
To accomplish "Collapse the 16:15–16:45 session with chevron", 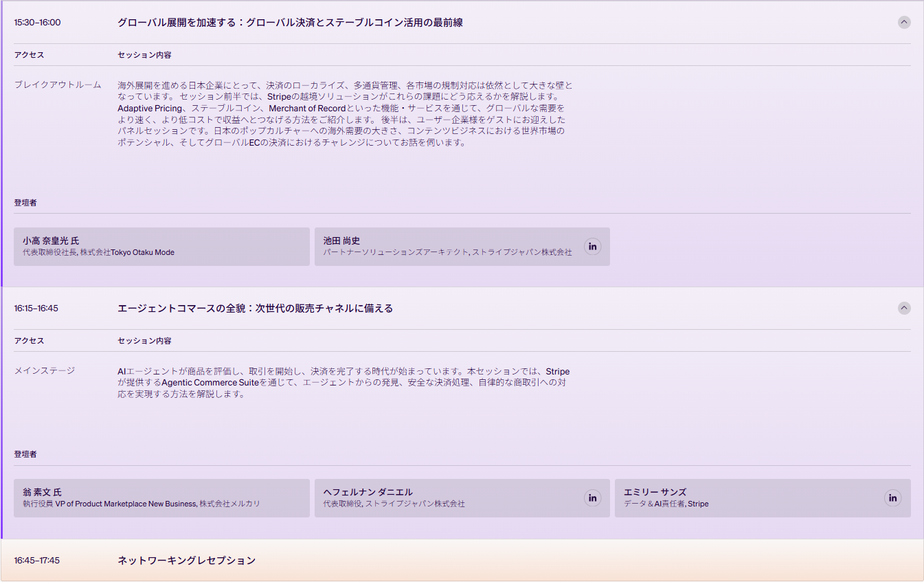I will (x=904, y=308).
